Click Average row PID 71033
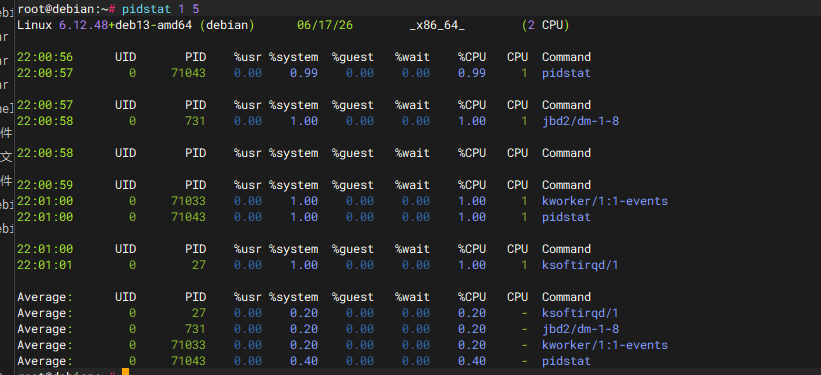The image size is (821, 375). pos(188,345)
